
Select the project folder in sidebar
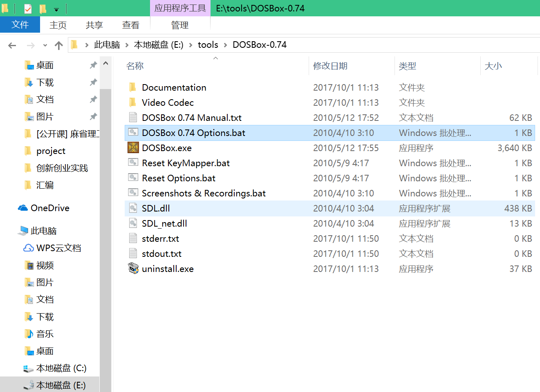point(51,151)
